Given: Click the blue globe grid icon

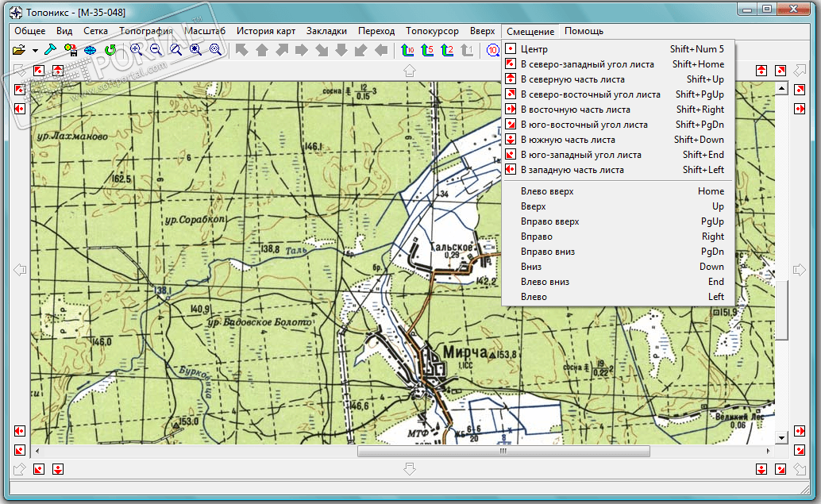Looking at the screenshot, I should [91, 50].
